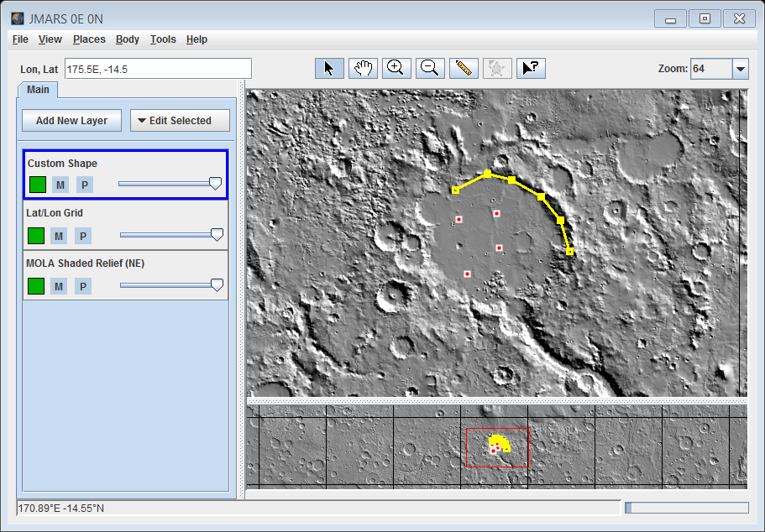Toggle M main view for MOLA Shaded Relief
The image size is (765, 532).
[x=59, y=286]
